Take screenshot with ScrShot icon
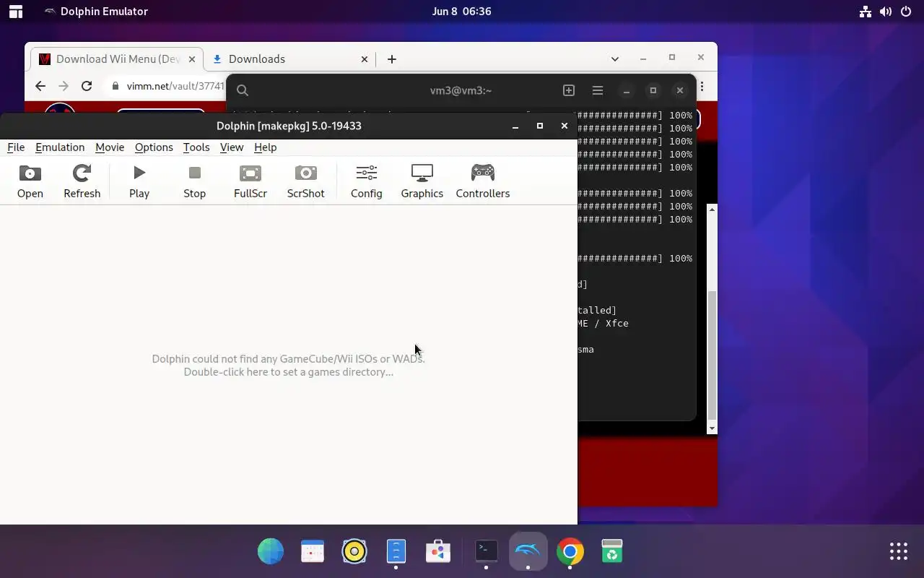 pos(305,181)
